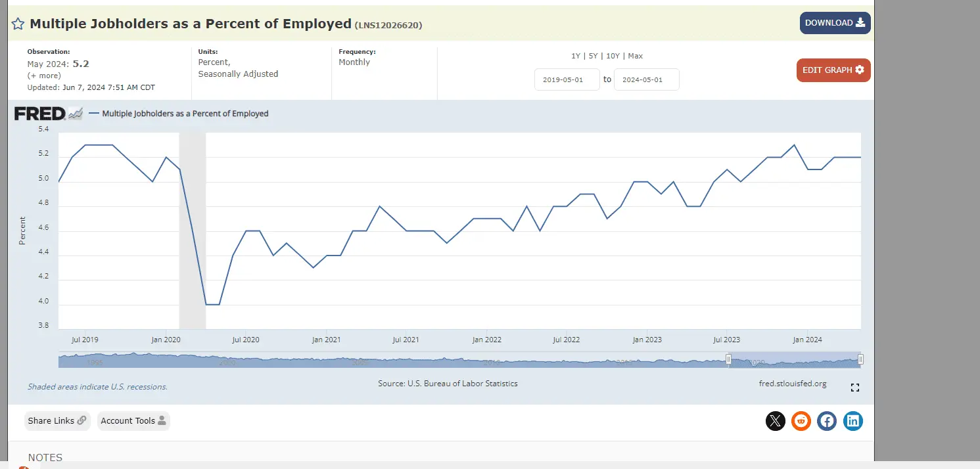The height and width of the screenshot is (469, 980).
Task: Share chart on LinkedIn
Action: pos(853,421)
